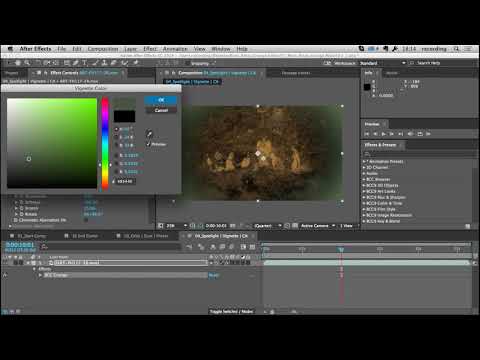Enable motion blur switch in timeline header
480x360 pixels.
click(x=231, y=247)
